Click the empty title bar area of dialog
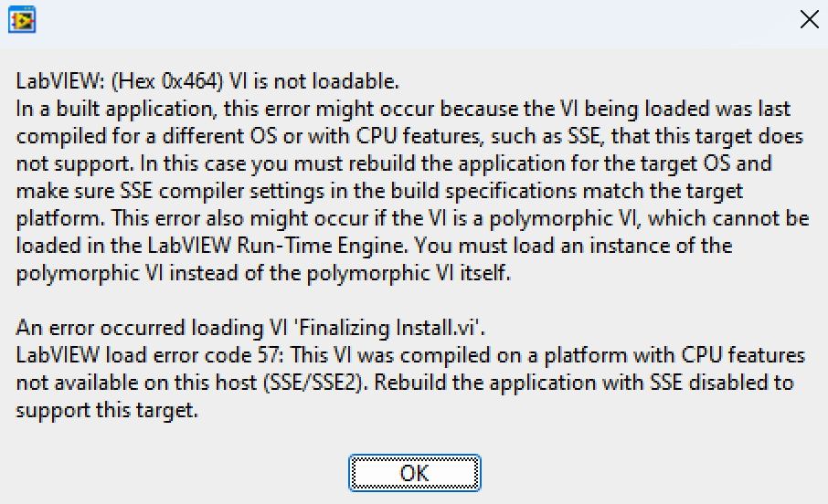The height and width of the screenshot is (504, 828). tap(412, 21)
